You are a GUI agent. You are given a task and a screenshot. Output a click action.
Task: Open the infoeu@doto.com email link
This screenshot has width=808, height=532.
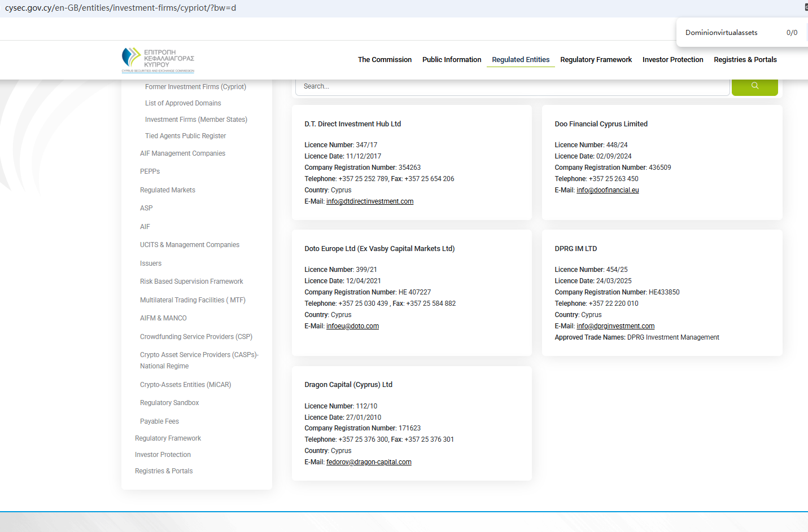point(352,326)
